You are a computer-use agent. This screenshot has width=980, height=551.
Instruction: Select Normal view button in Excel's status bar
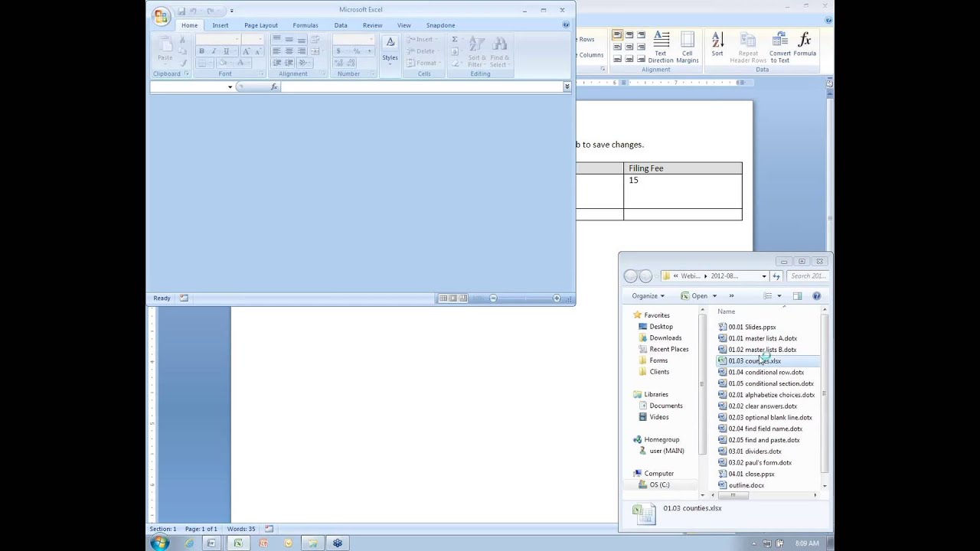click(443, 298)
